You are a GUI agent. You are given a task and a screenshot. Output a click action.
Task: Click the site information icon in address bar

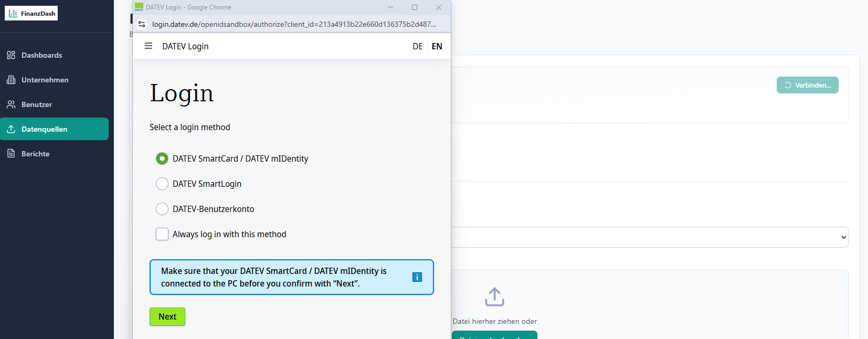tap(142, 24)
